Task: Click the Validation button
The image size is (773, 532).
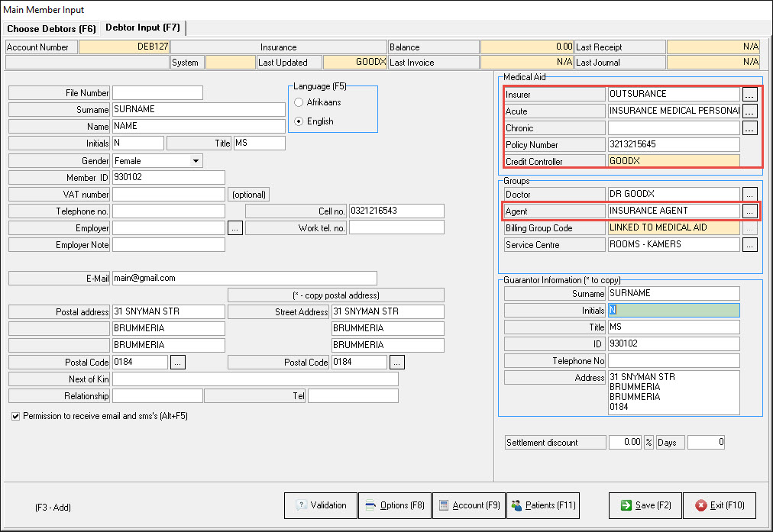Action: pyautogui.click(x=320, y=505)
